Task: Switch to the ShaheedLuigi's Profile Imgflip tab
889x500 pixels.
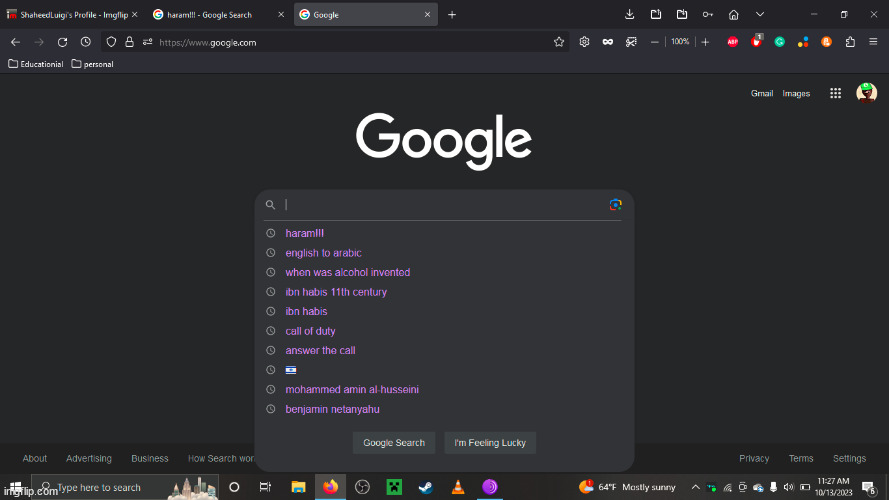Action: tap(70, 15)
